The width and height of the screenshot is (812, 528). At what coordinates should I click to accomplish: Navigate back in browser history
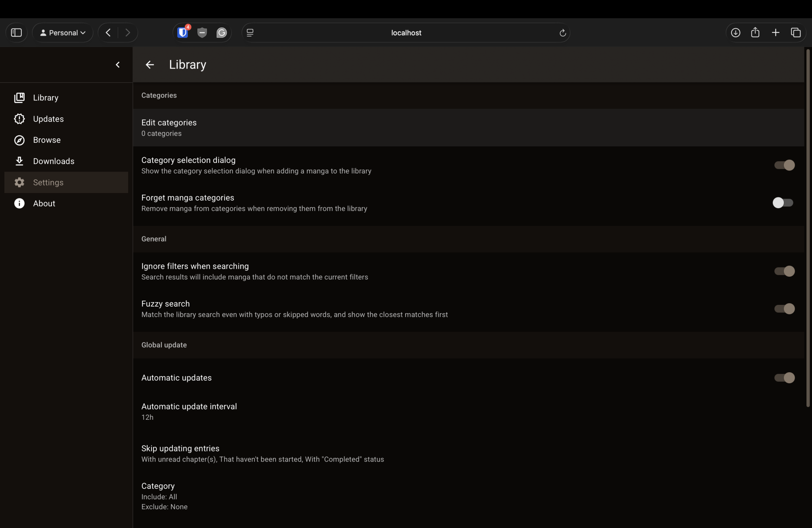[x=108, y=33]
